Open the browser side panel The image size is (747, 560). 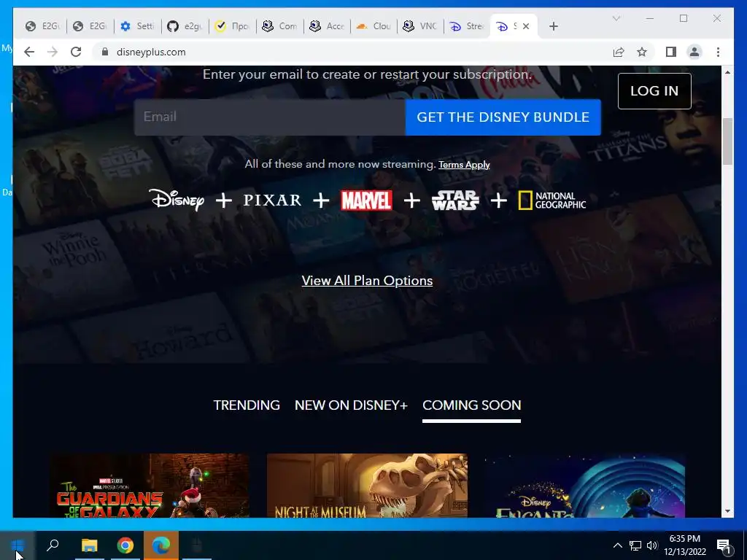tap(671, 52)
